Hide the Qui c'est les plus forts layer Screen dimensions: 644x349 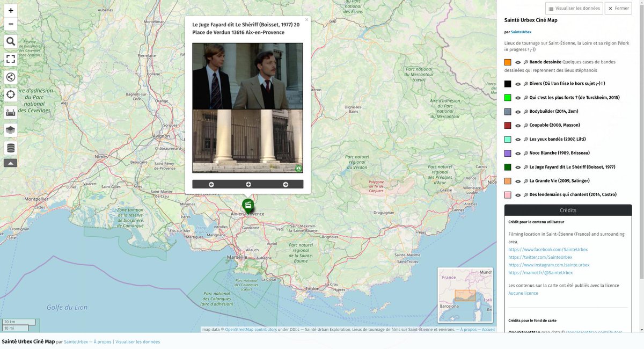pyautogui.click(x=518, y=98)
